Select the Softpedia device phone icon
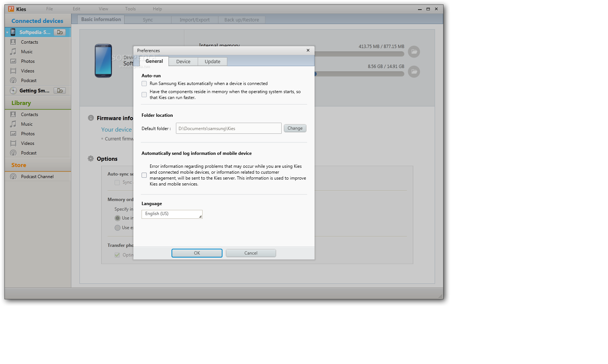 click(x=13, y=32)
